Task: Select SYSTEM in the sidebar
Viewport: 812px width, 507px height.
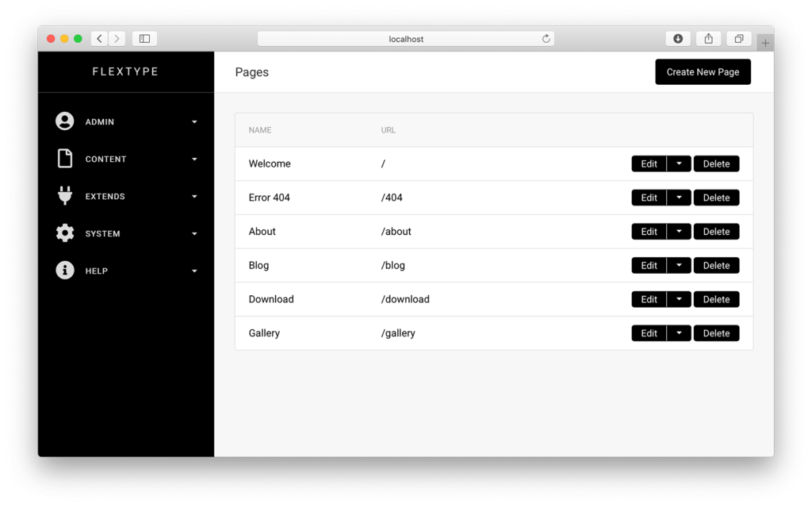Action: [102, 234]
